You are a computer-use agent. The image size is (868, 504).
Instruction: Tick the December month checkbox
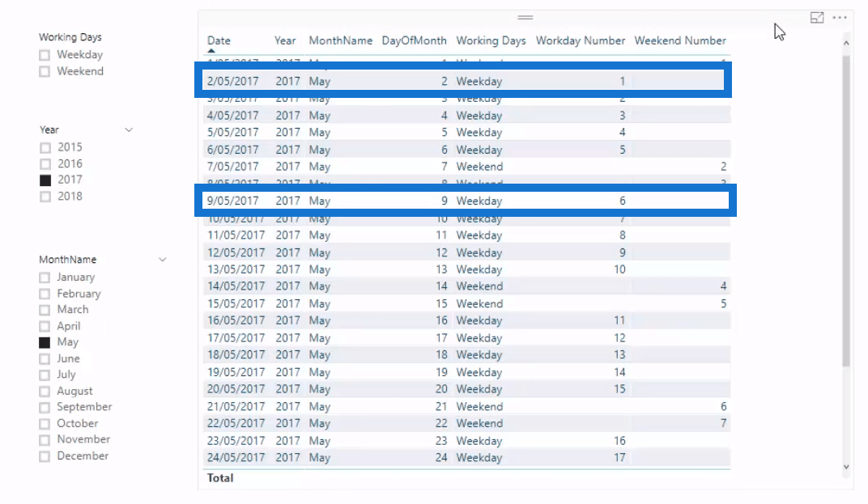[x=45, y=457]
